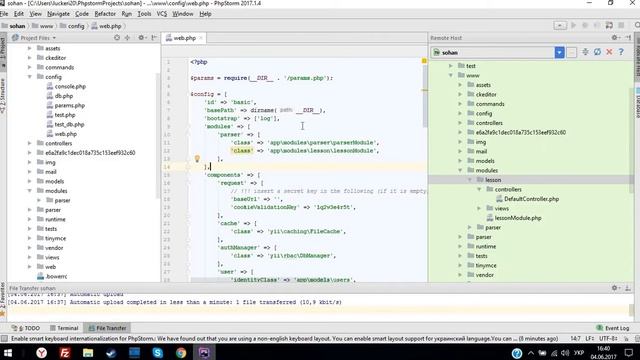Open the TODO tool window tab
The image size is (640, 360).
tap(26, 328)
